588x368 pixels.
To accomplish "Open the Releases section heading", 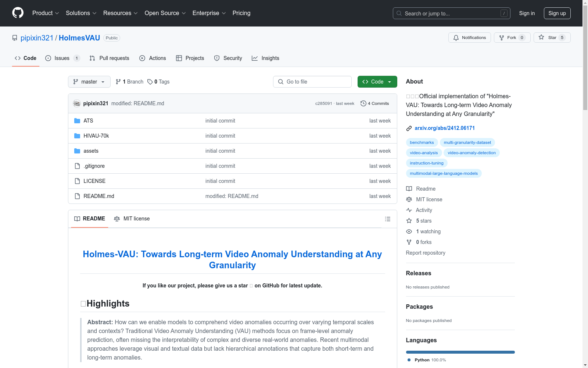I will point(419,273).
